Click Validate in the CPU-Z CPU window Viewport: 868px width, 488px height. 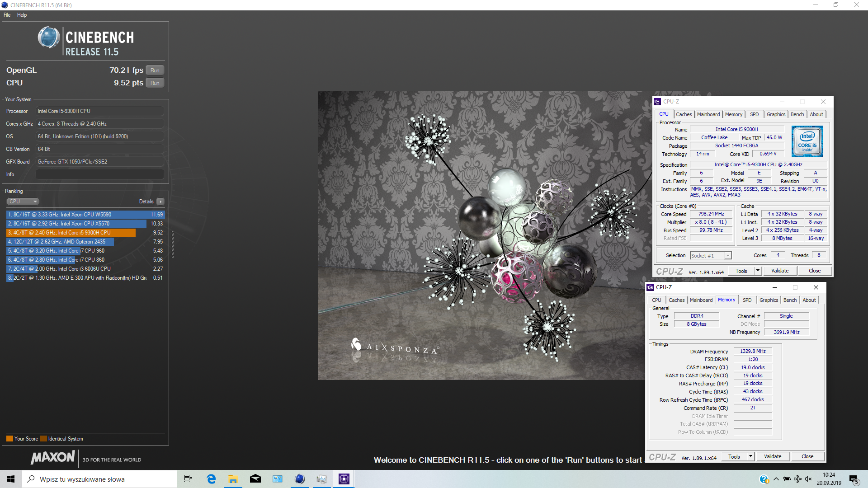pyautogui.click(x=780, y=271)
